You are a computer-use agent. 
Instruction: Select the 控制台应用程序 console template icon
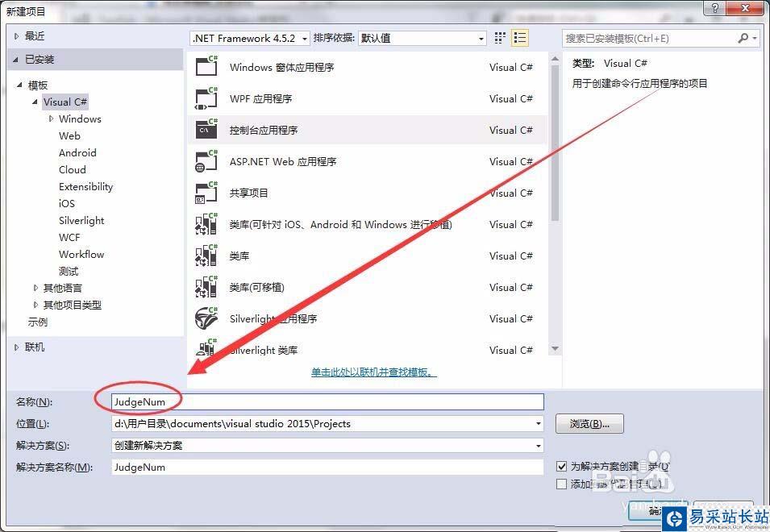[206, 129]
